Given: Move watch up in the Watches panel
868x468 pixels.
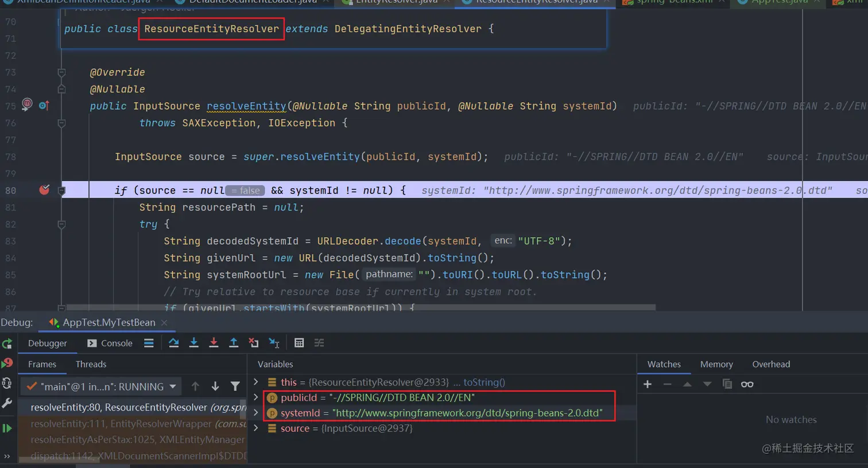Looking at the screenshot, I should [x=687, y=384].
